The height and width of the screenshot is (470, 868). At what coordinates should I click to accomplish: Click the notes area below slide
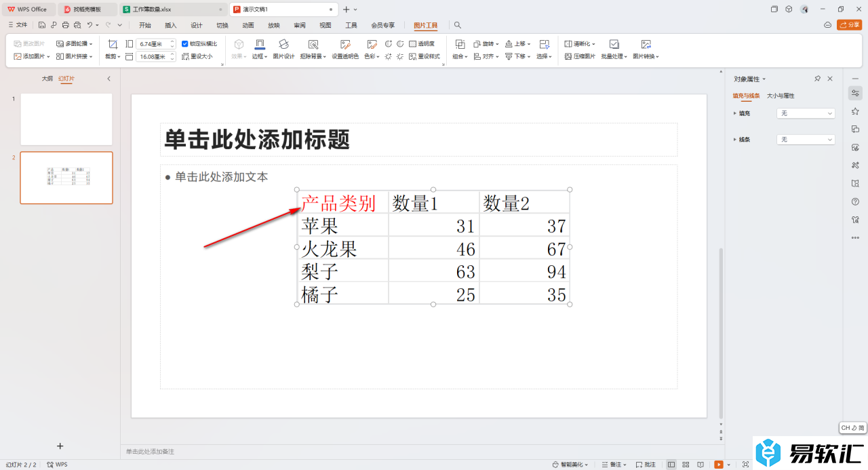pos(422,451)
